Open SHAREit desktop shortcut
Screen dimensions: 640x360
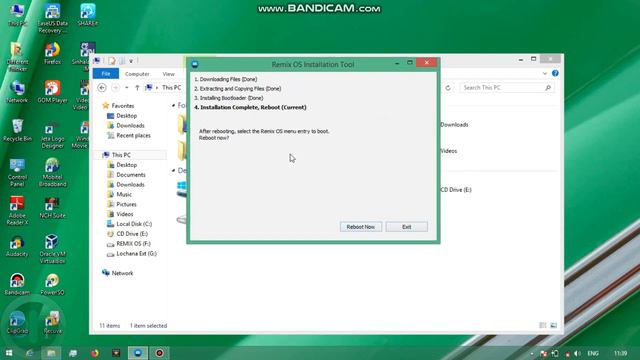[x=88, y=15]
